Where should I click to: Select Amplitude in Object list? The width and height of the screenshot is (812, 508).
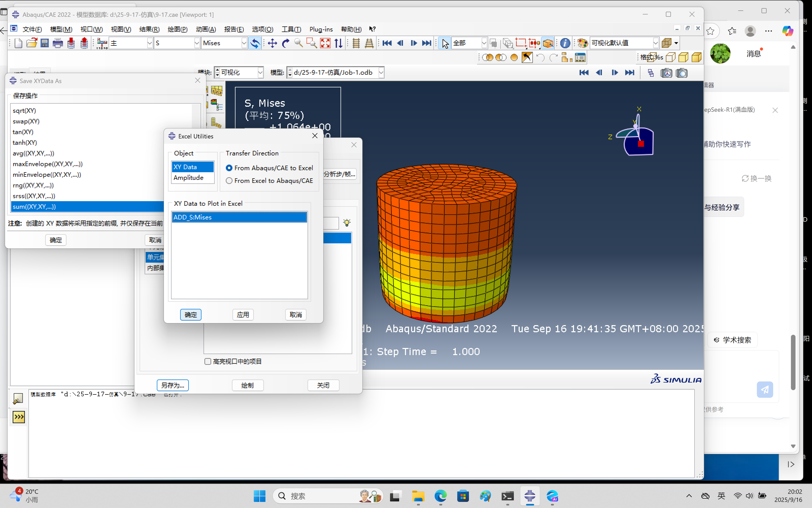pos(193,178)
